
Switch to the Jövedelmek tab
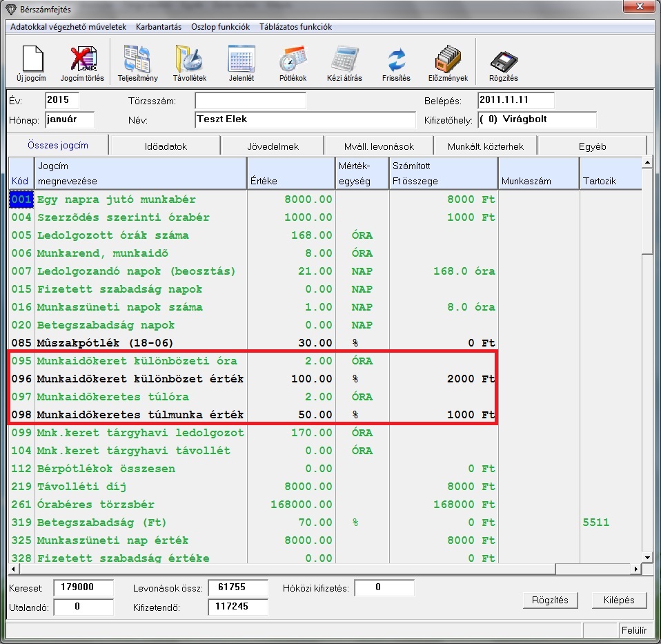tap(273, 146)
